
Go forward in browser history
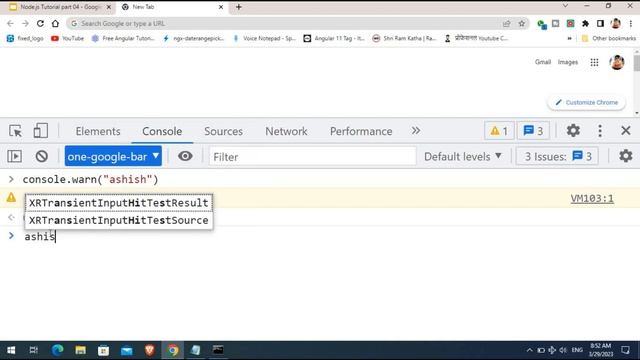point(25,24)
